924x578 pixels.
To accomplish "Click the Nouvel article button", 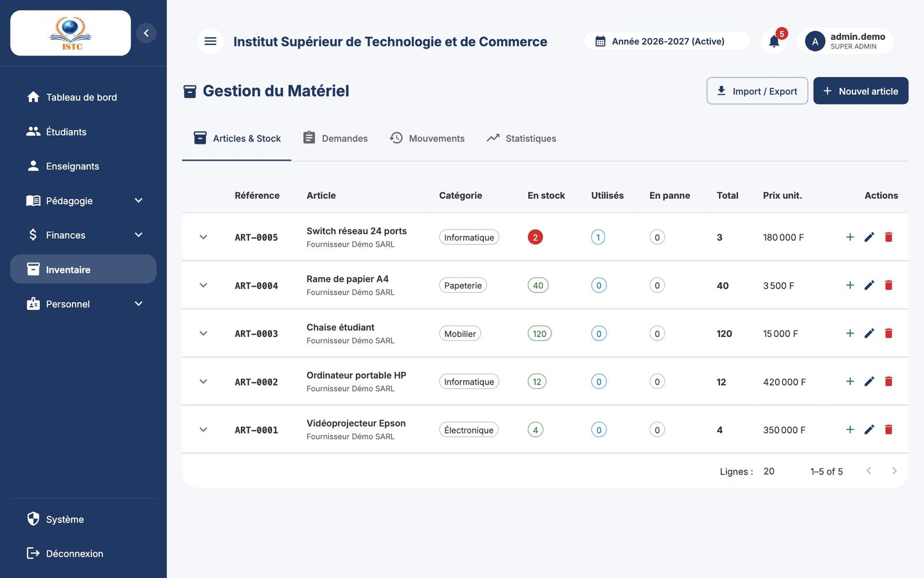I will tap(860, 91).
